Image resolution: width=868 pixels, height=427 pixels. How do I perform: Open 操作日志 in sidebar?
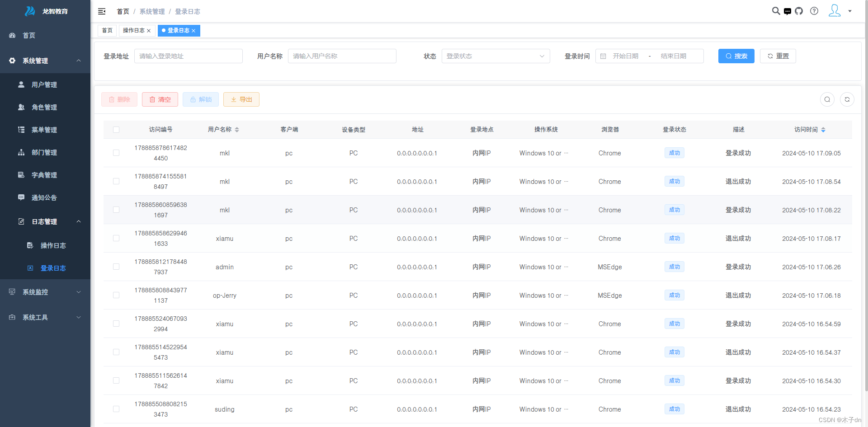(45, 245)
